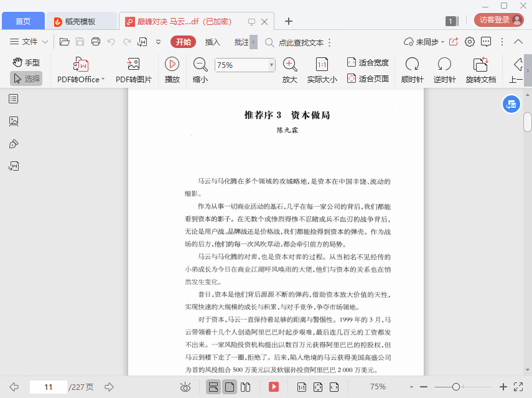532x398 pixels.
Task: Select the 手型 hand tool
Action: click(26, 62)
